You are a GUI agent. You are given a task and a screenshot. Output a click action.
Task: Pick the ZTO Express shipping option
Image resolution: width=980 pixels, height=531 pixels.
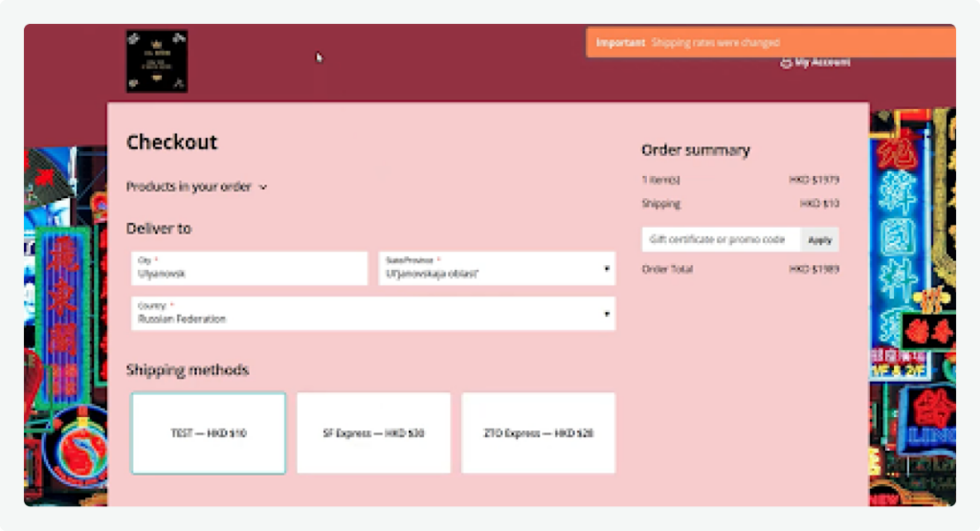pyautogui.click(x=538, y=433)
